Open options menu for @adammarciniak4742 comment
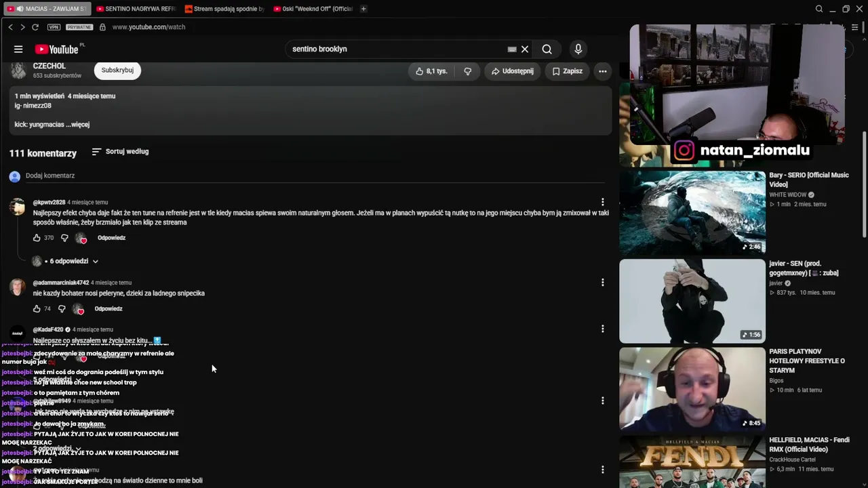 [x=602, y=282]
